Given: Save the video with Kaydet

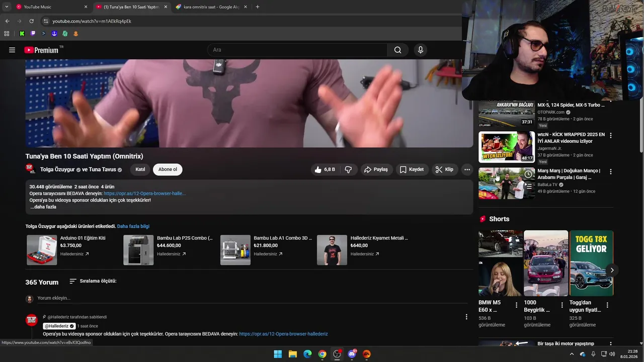Looking at the screenshot, I should (412, 169).
